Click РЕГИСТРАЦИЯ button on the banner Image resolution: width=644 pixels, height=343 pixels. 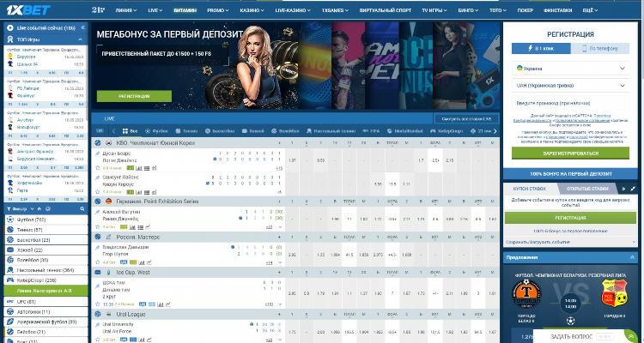134,96
